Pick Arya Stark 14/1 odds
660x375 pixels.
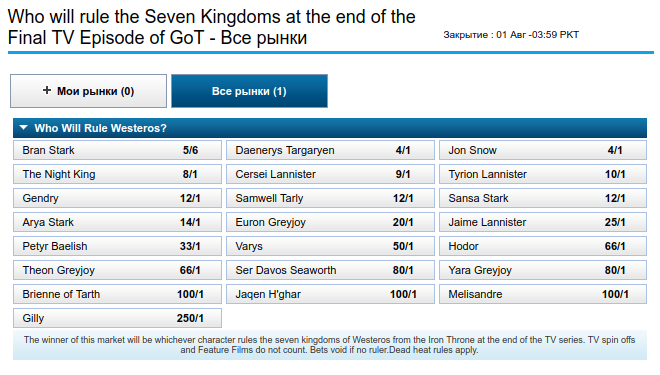pyautogui.click(x=117, y=222)
